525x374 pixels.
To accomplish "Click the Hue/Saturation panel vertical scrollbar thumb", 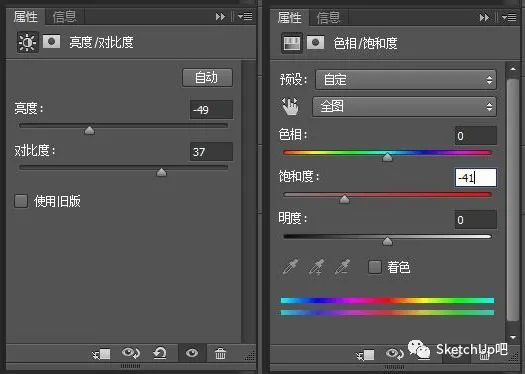I will [x=513, y=200].
